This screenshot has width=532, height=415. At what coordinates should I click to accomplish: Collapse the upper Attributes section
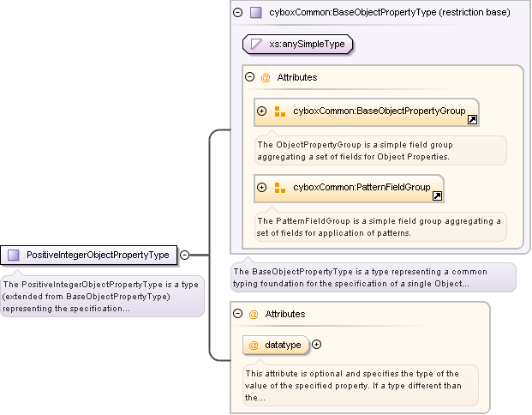(250, 77)
